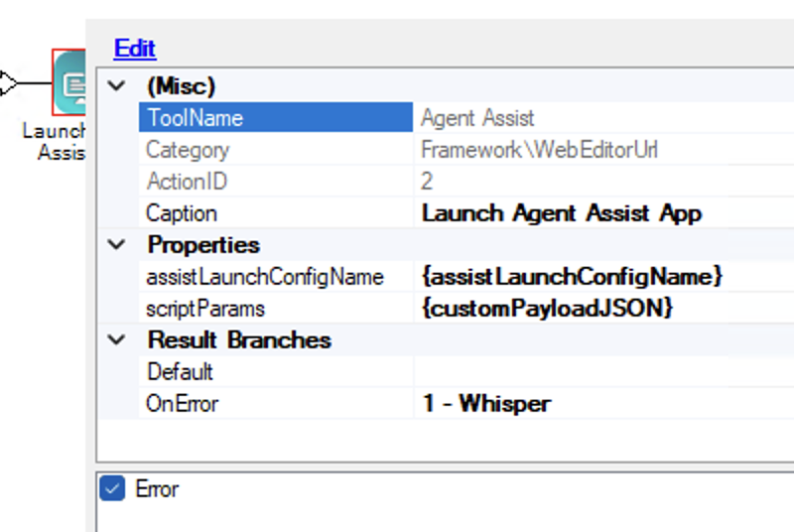
Task: Collapse the Properties section
Action: (x=116, y=244)
